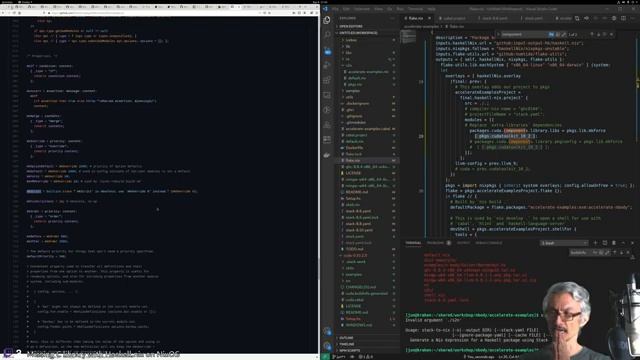Go to next match in terminal find box
This screenshot has width=640, height=360.
[x=622, y=253]
